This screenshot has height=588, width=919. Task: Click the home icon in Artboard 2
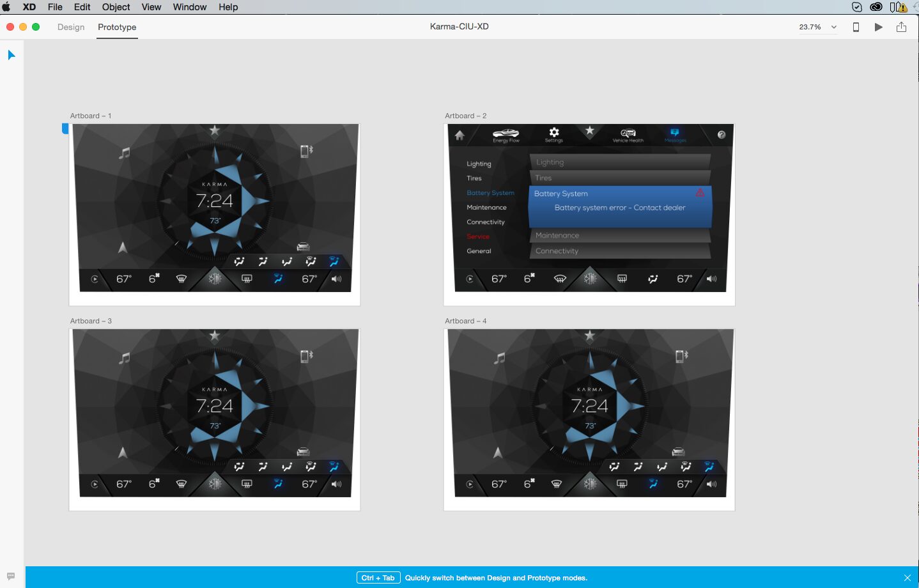[x=459, y=135]
